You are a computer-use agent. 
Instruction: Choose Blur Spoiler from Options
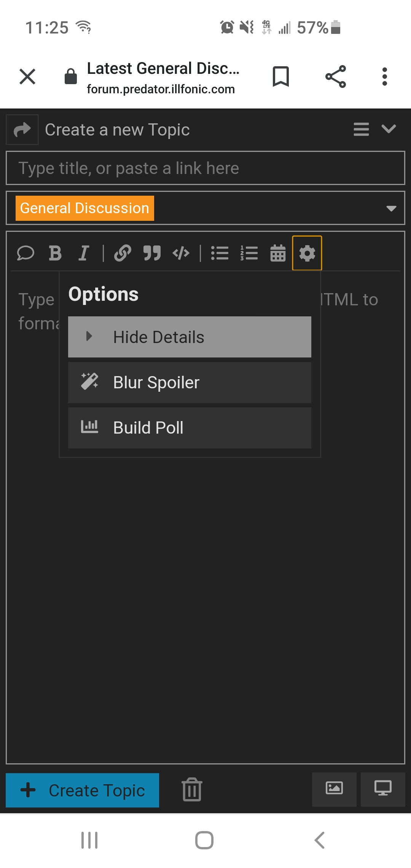tap(190, 383)
